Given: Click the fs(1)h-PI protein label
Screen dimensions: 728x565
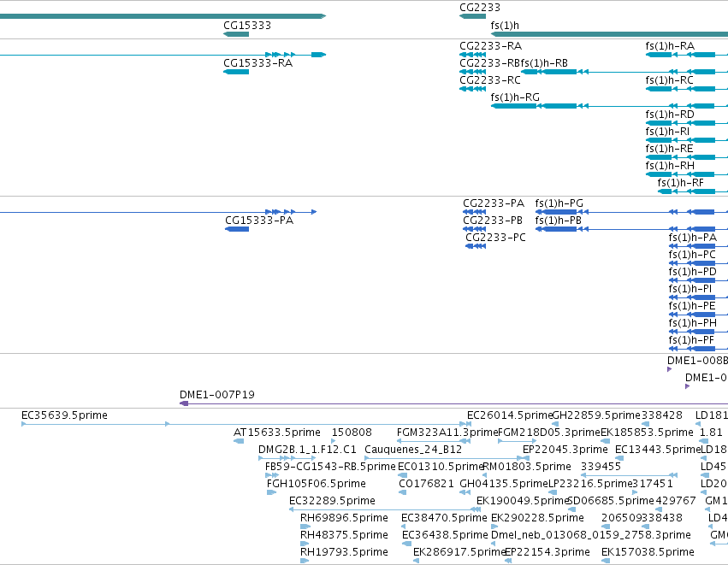Looking at the screenshot, I should pyautogui.click(x=690, y=289).
